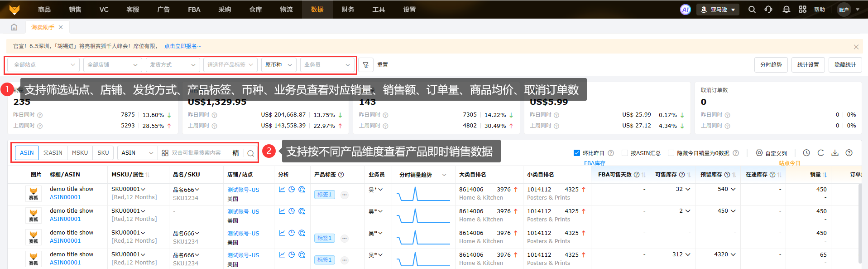This screenshot has height=269, width=868.
Task: Switch to the 父ASIN tab
Action: point(53,153)
